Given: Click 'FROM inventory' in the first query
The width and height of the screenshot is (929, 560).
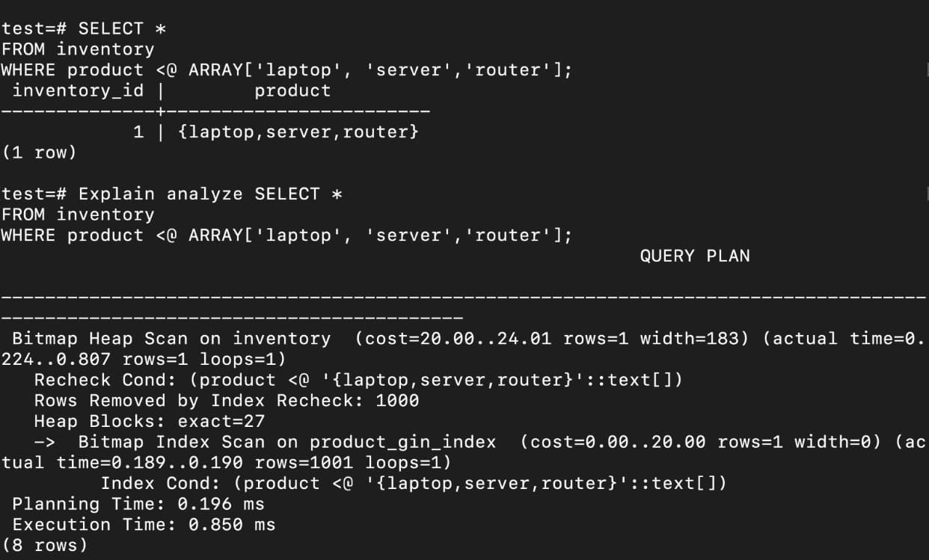Looking at the screenshot, I should 78,49.
